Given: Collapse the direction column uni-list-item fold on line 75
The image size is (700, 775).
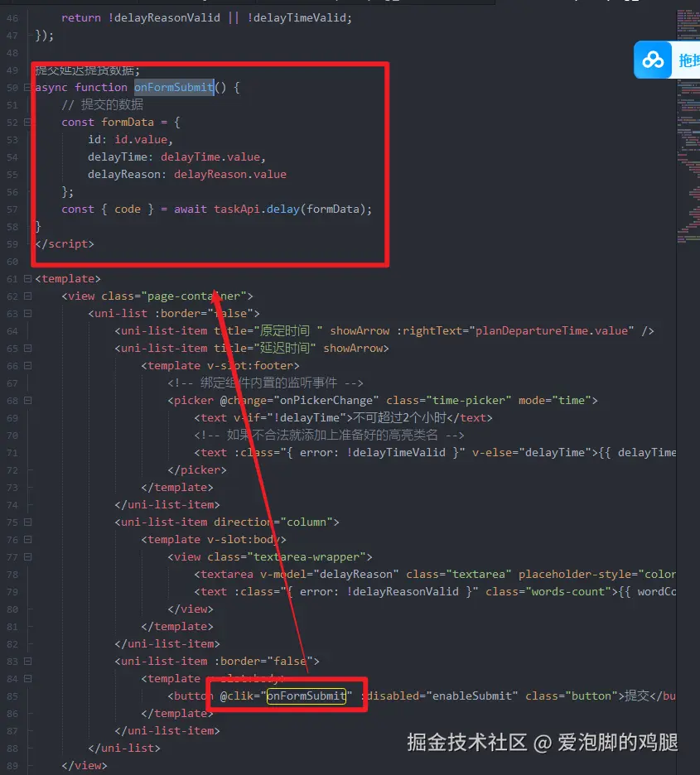Looking at the screenshot, I should 27,522.
